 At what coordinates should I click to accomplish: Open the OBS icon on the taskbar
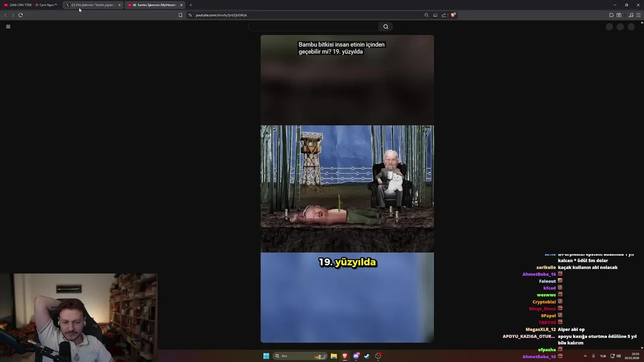(x=378, y=356)
